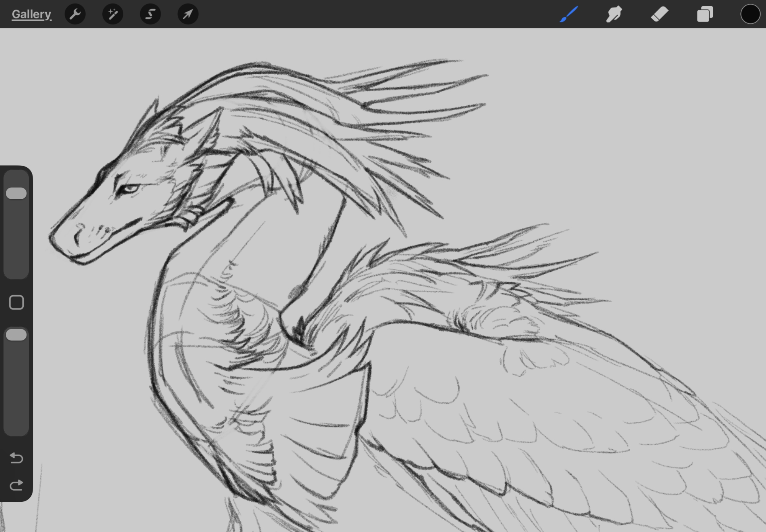Select the Eraser tool
Screen dimensions: 766x532
tap(660, 14)
